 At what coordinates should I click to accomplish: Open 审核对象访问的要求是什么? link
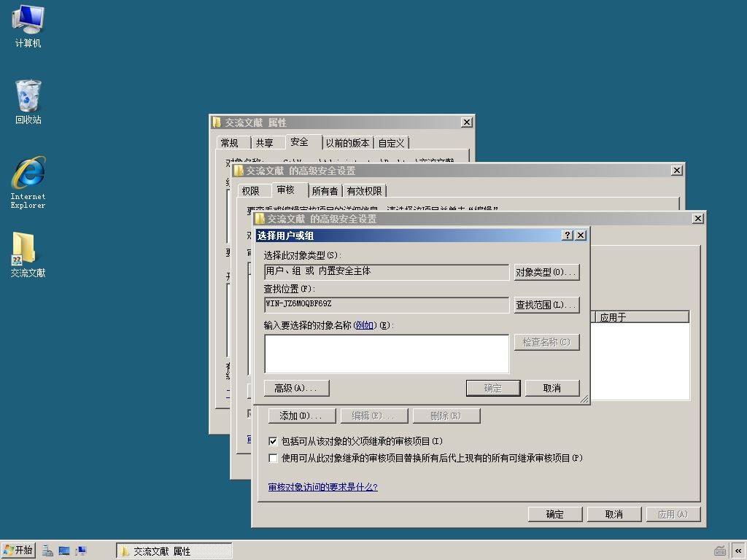323,486
